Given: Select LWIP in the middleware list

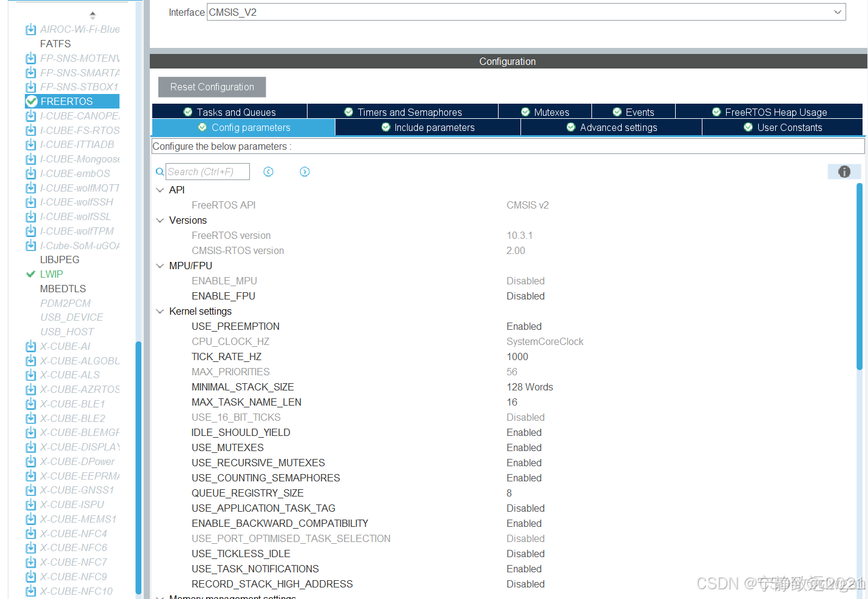Looking at the screenshot, I should tap(52, 274).
